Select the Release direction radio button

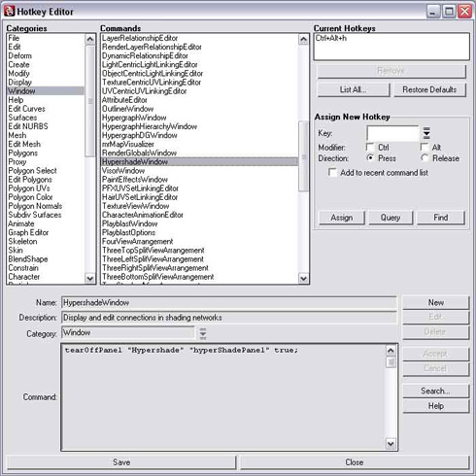pyautogui.click(x=425, y=157)
